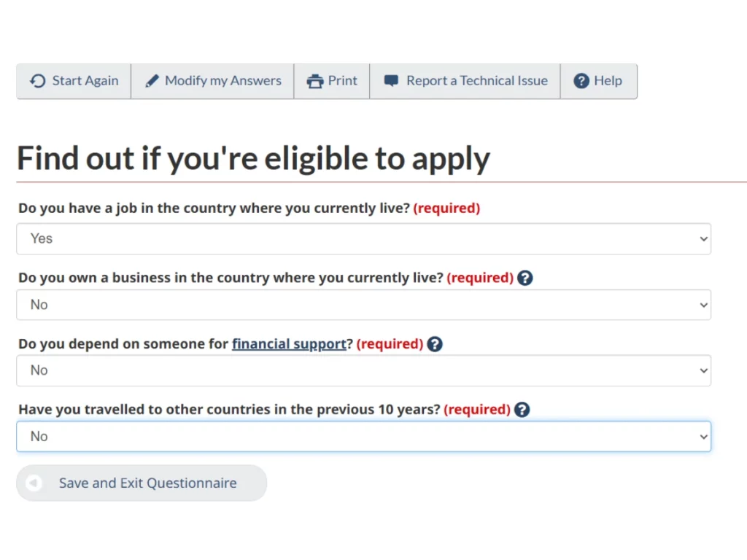Select Modify my Answers in toolbar
This screenshot has width=747, height=560.
222,81
